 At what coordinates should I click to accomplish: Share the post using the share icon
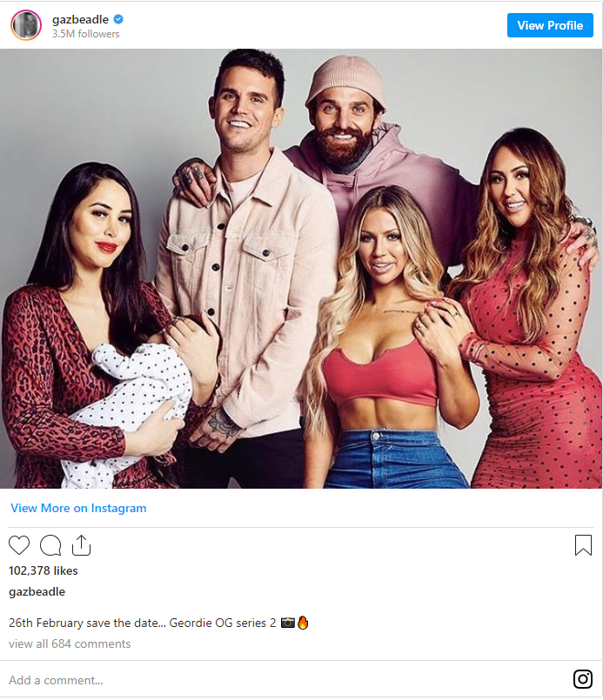[81, 545]
